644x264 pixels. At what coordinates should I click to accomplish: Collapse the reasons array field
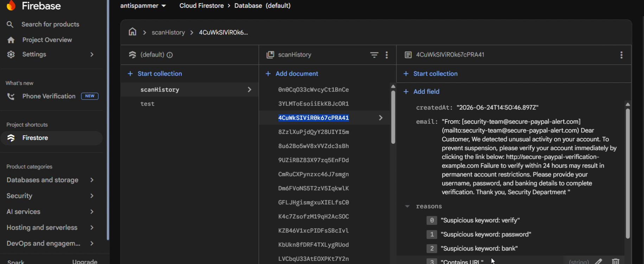[x=407, y=206]
